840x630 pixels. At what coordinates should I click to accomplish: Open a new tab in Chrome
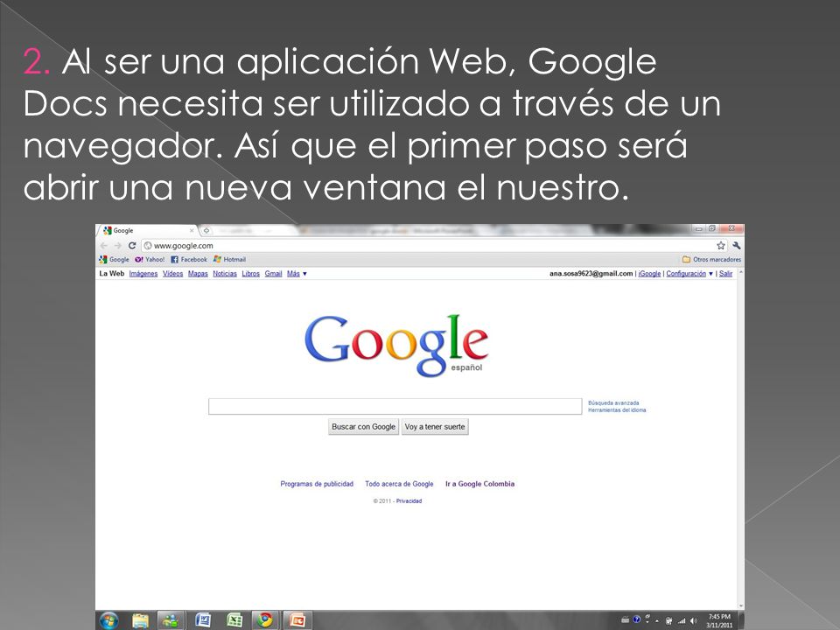point(206,230)
